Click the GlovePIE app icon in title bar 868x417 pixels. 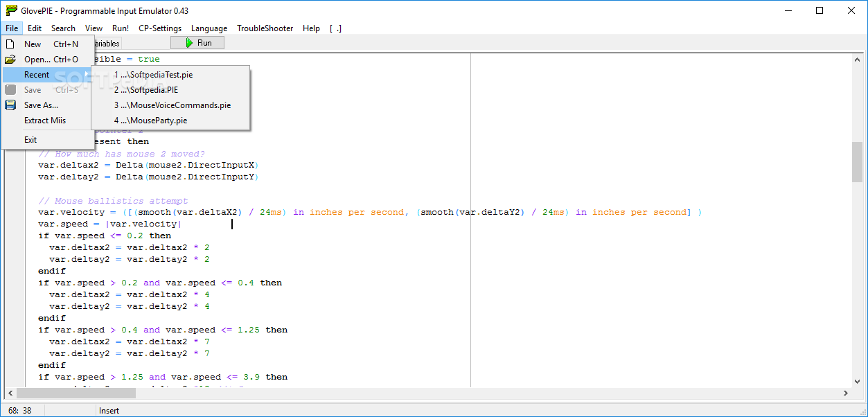[11, 11]
